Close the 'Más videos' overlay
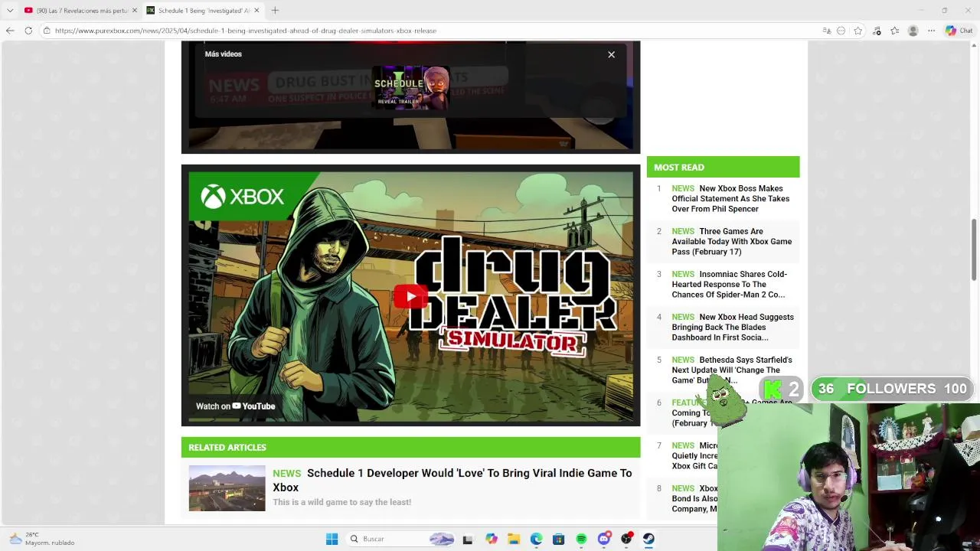 coord(611,54)
